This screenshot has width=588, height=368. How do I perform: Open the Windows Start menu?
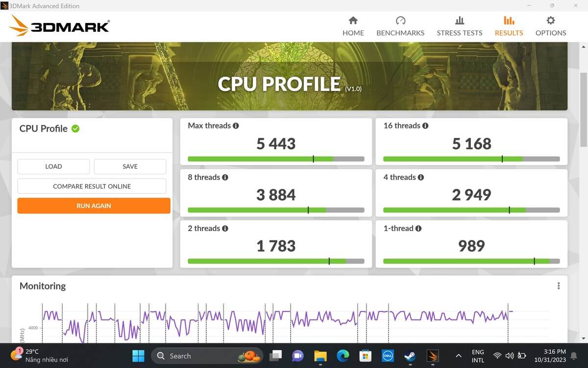(138, 356)
